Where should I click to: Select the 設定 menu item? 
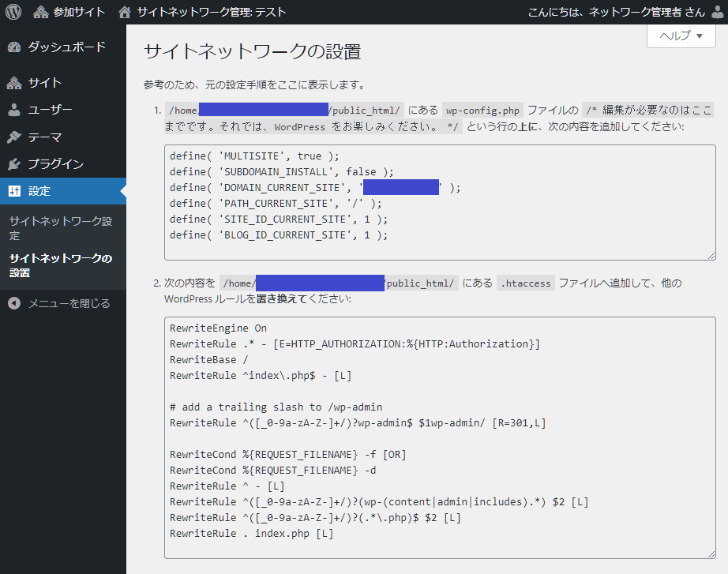point(63,191)
